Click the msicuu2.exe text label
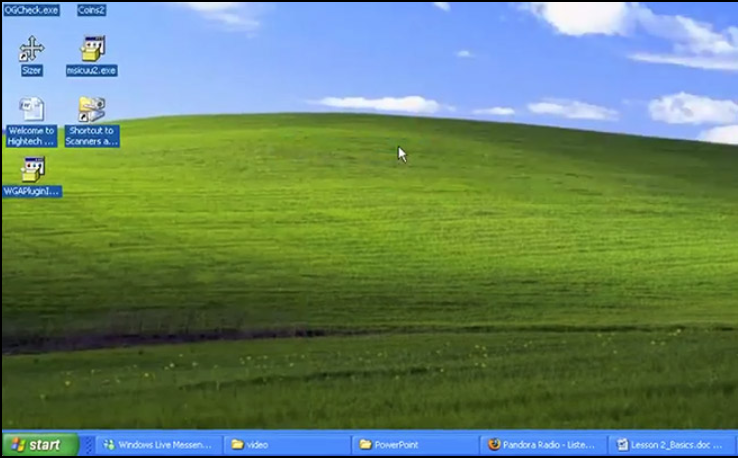 92,71
